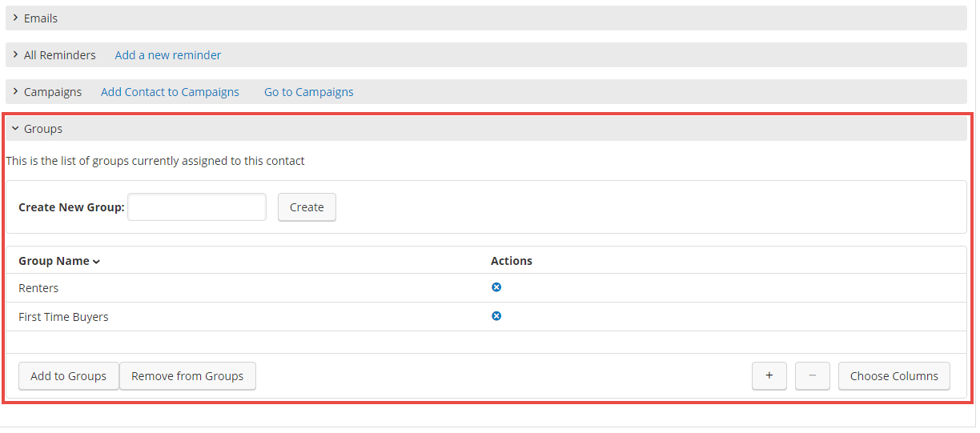This screenshot has width=980, height=433.
Task: Click the Create button
Action: coord(307,207)
